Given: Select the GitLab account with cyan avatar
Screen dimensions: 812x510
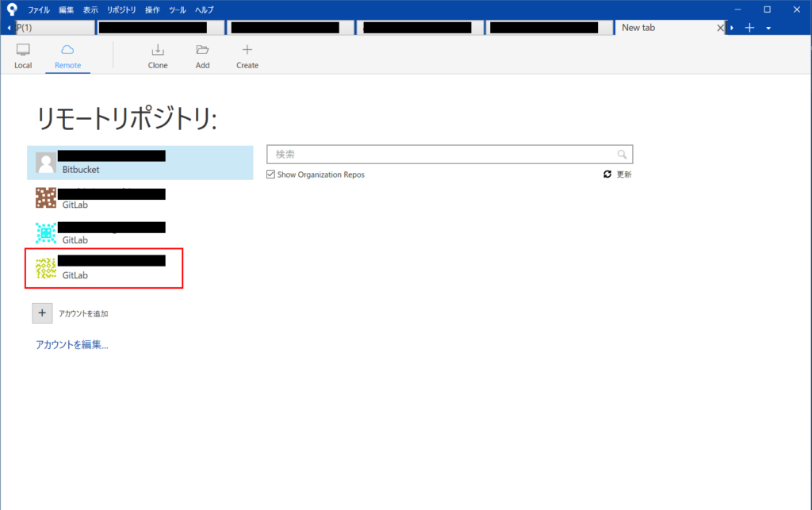Looking at the screenshot, I should coord(140,233).
